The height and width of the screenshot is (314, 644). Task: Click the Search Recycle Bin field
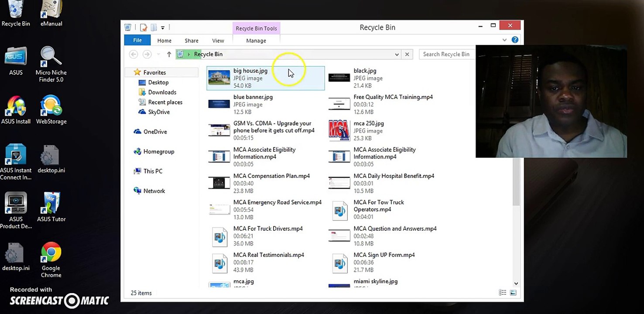point(447,54)
